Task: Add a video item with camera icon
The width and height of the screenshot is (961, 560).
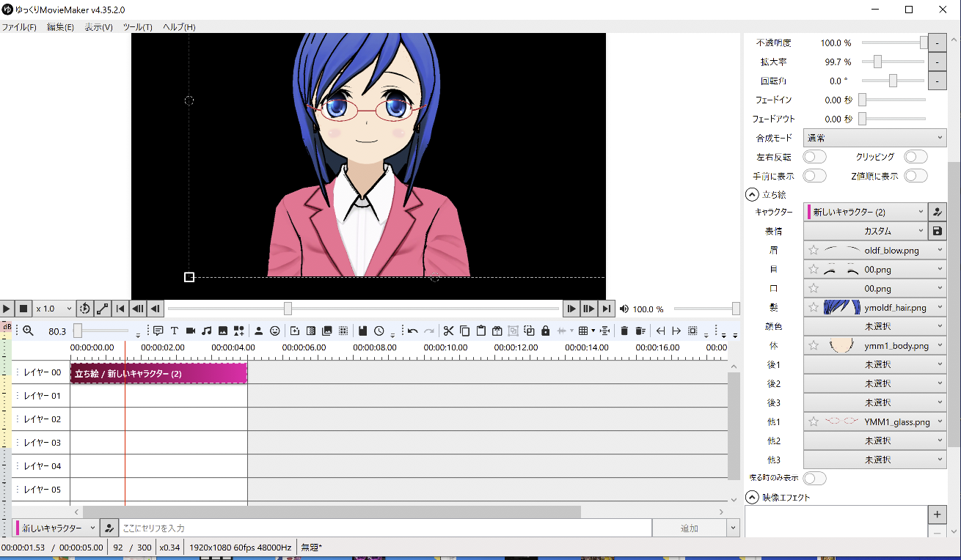Action: [191, 331]
